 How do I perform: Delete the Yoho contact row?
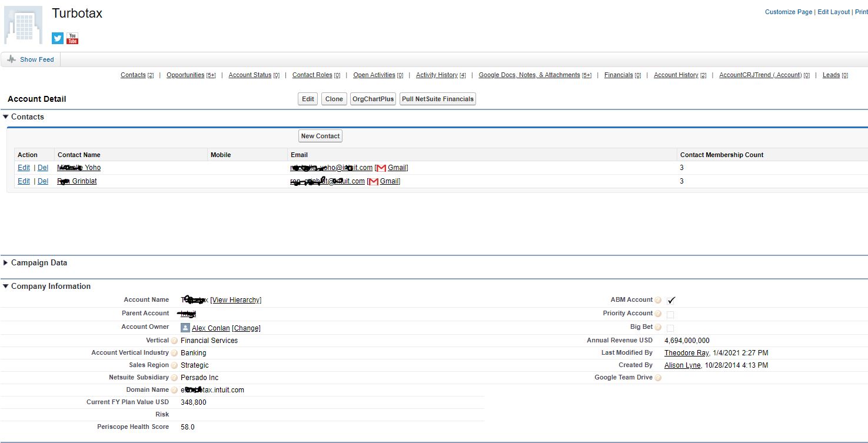[43, 168]
